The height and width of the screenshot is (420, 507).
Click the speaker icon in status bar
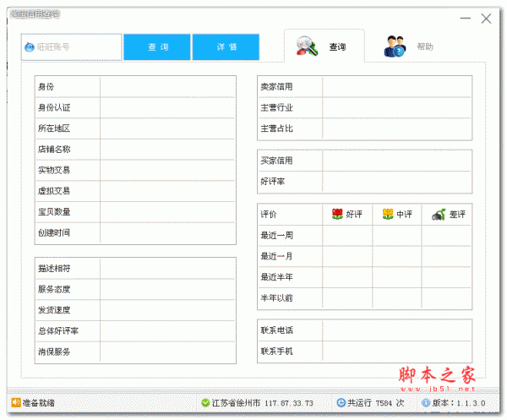[x=16, y=402]
